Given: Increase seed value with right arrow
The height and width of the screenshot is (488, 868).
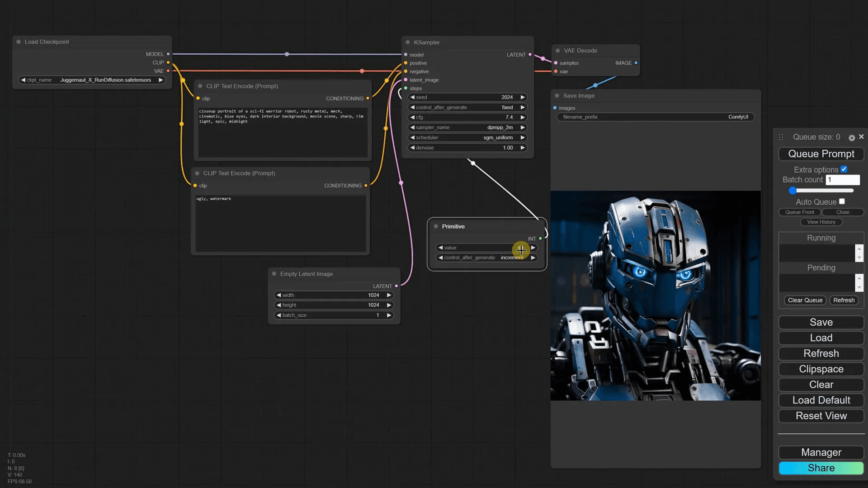Looking at the screenshot, I should 523,97.
